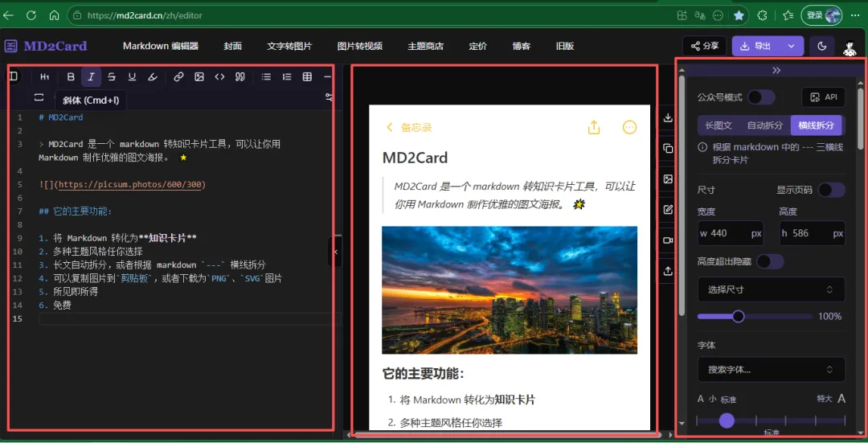
Task: Select 横线拆分 split mode
Action: click(x=816, y=125)
